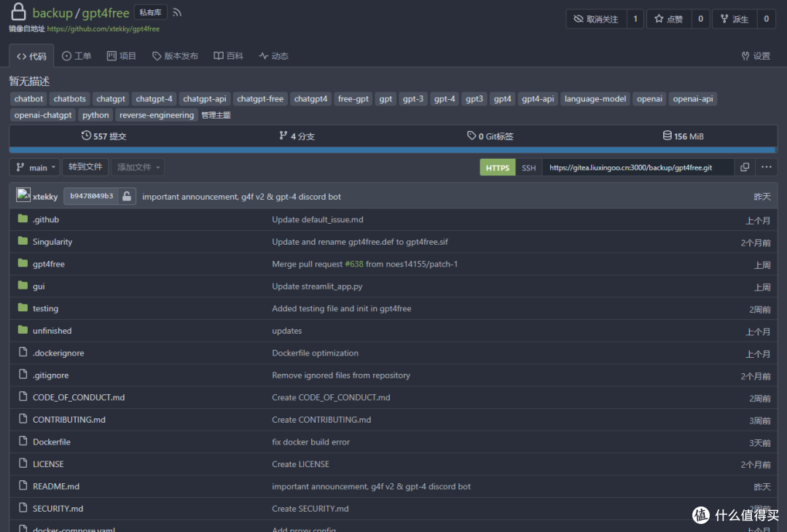Toggle star for this repository
The height and width of the screenshot is (532, 787).
(668, 19)
